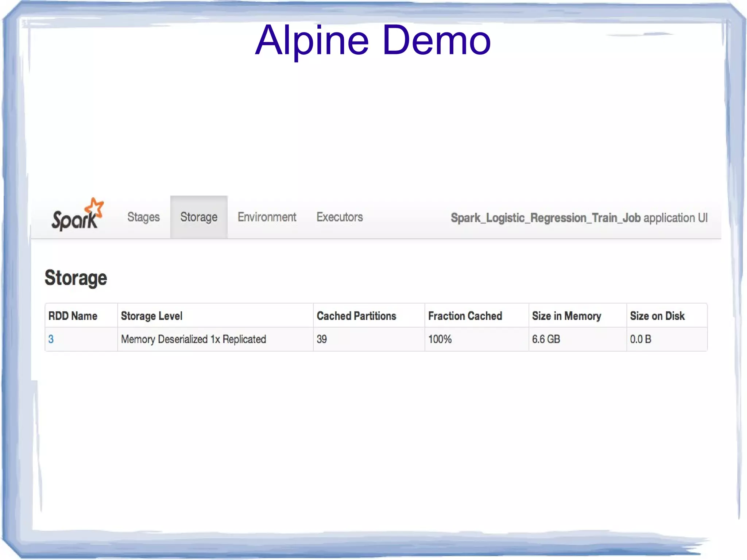This screenshot has height=560, width=747.
Task: Click the Storage page heading
Action: 76,278
